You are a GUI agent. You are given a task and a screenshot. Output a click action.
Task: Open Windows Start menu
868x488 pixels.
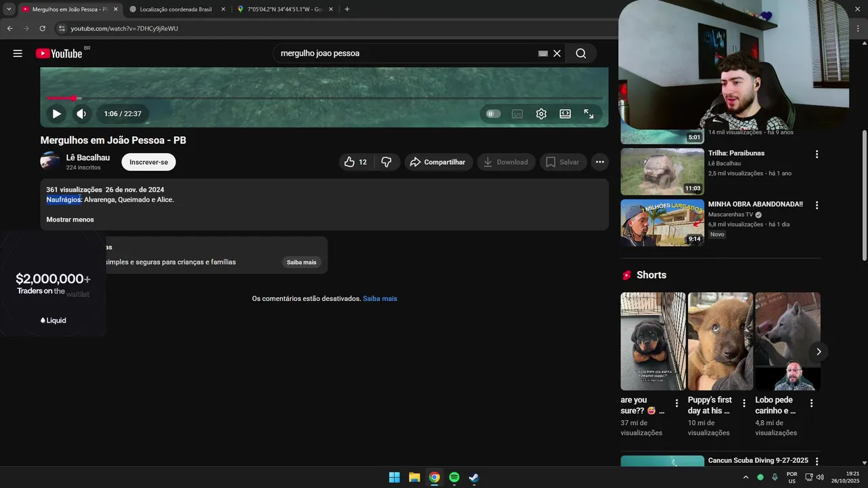[x=394, y=477]
